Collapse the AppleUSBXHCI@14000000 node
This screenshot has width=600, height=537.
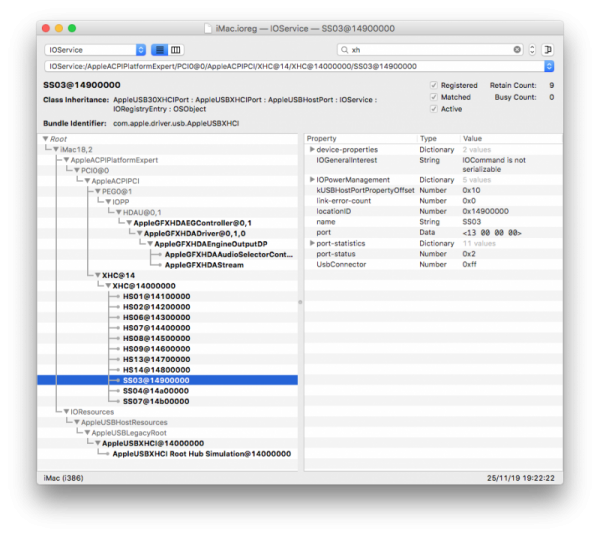98,443
